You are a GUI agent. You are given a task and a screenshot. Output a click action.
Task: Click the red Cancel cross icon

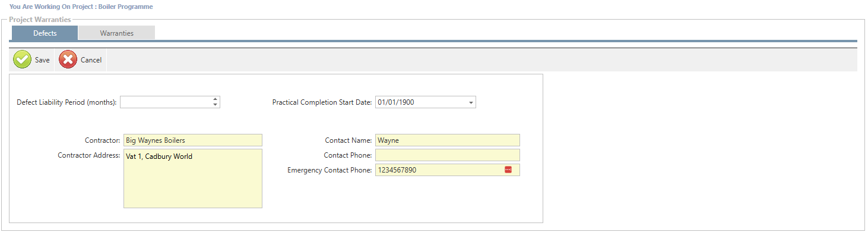[68, 59]
